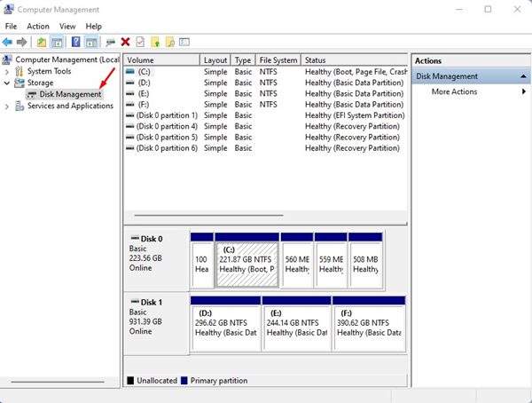Viewport: 532px width, 403px height.
Task: Click the Disk 1 label panel
Action: [x=156, y=323]
